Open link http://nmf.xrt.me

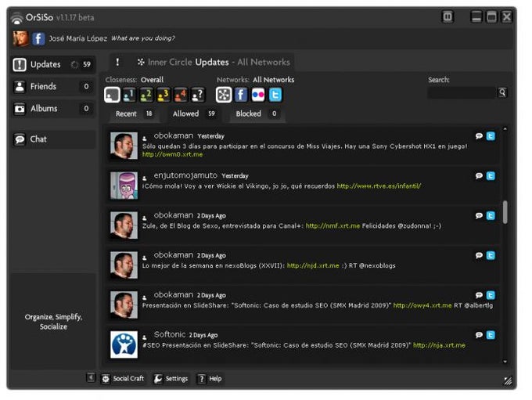332,225
